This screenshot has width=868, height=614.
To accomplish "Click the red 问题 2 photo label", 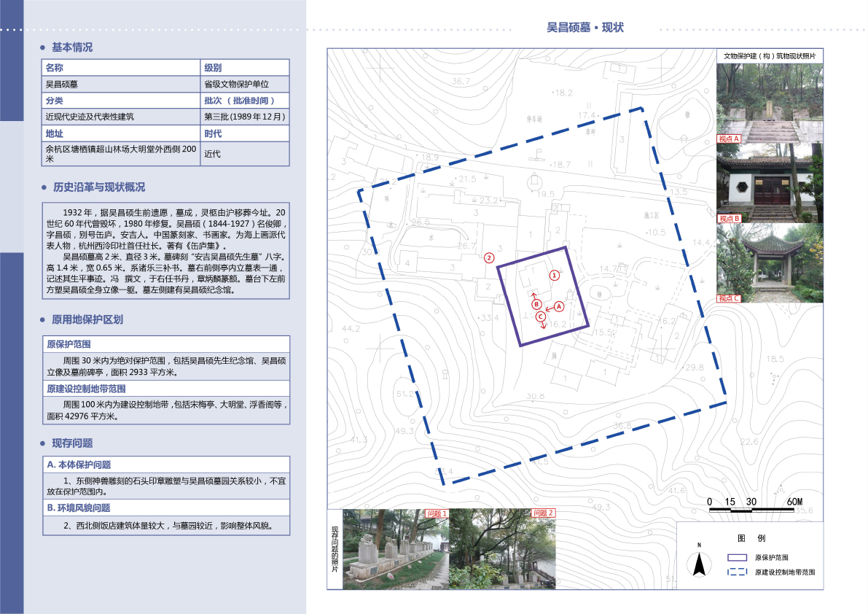I will pos(543,514).
